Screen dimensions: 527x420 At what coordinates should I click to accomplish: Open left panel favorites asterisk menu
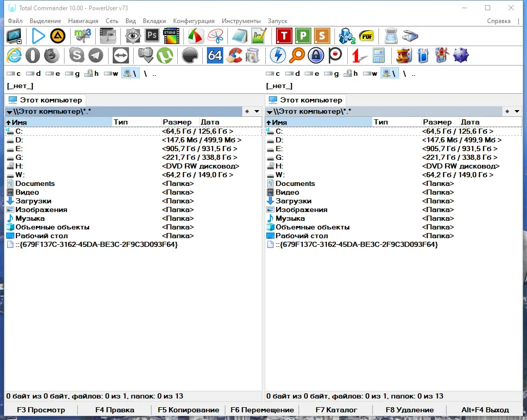tap(247, 112)
